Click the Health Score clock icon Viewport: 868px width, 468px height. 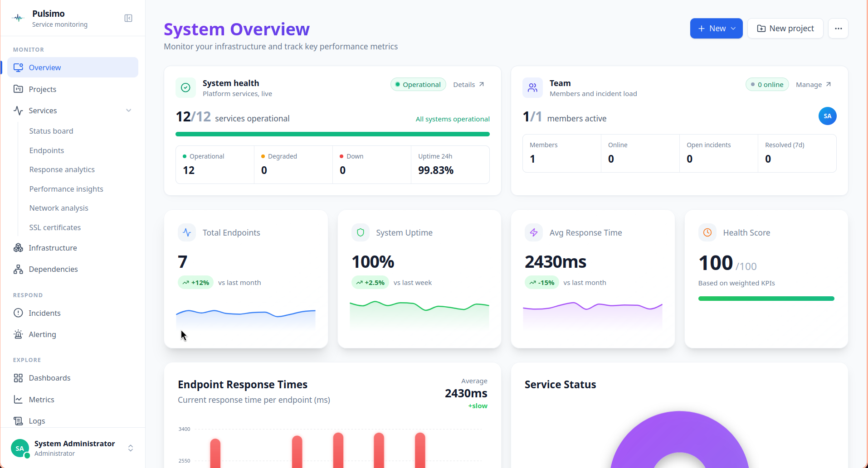(x=707, y=232)
